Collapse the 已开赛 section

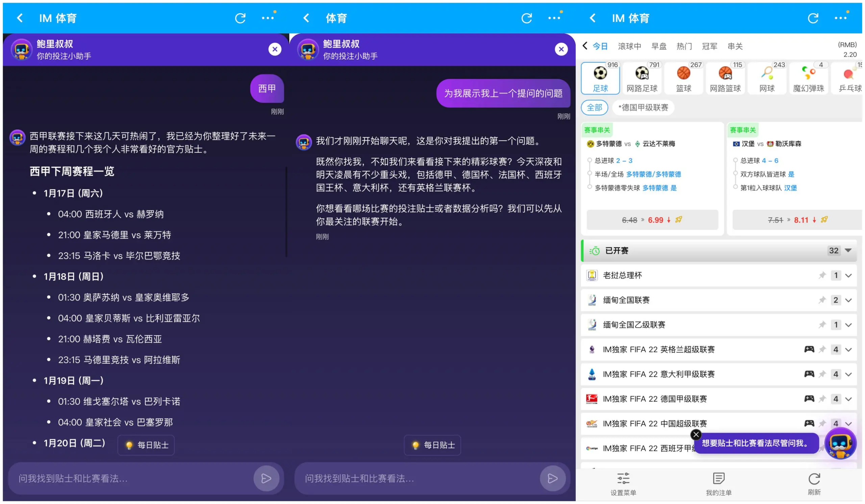point(848,250)
